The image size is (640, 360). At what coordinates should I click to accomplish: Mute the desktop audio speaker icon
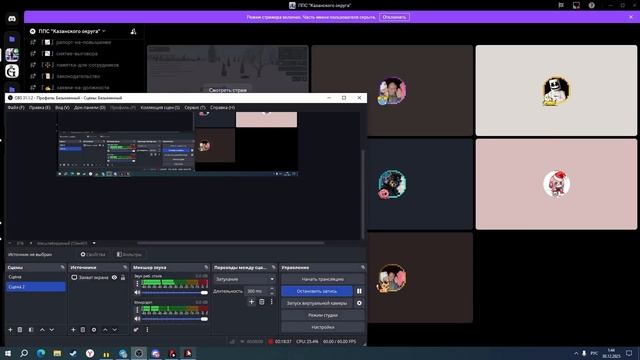coord(138,293)
